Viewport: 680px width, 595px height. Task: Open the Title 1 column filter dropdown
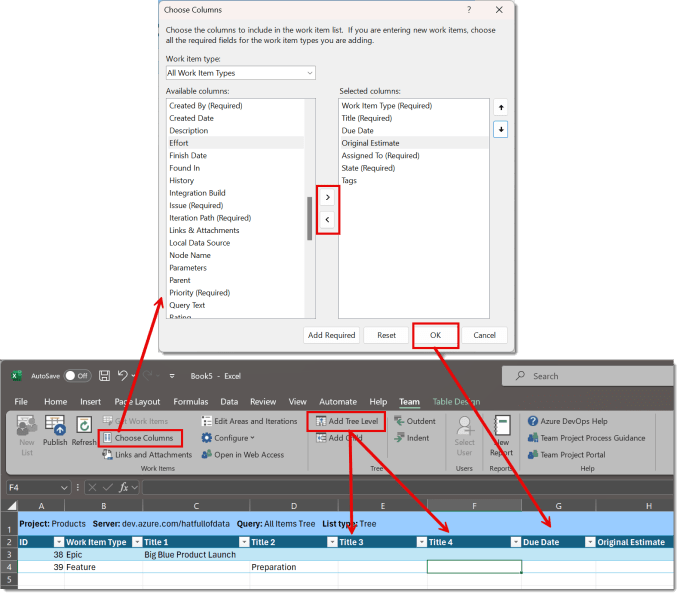click(244, 543)
